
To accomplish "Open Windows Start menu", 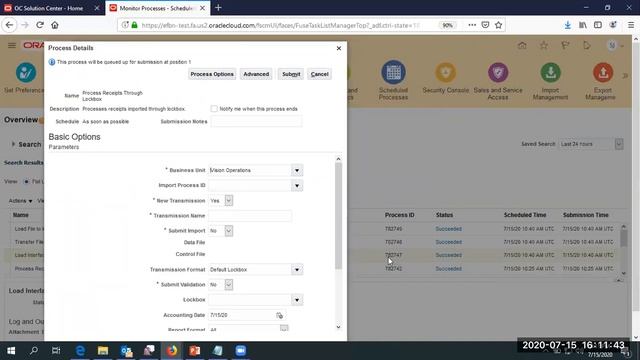I will pyautogui.click(x=11, y=351).
